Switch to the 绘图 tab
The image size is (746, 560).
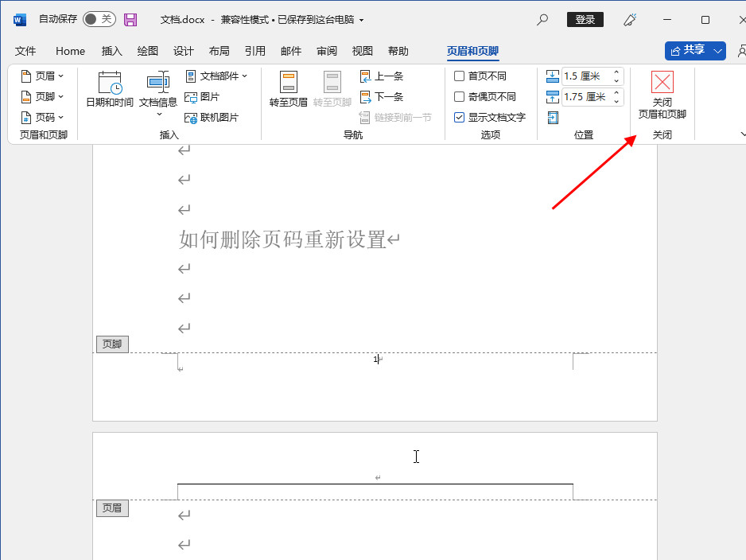pyautogui.click(x=147, y=51)
